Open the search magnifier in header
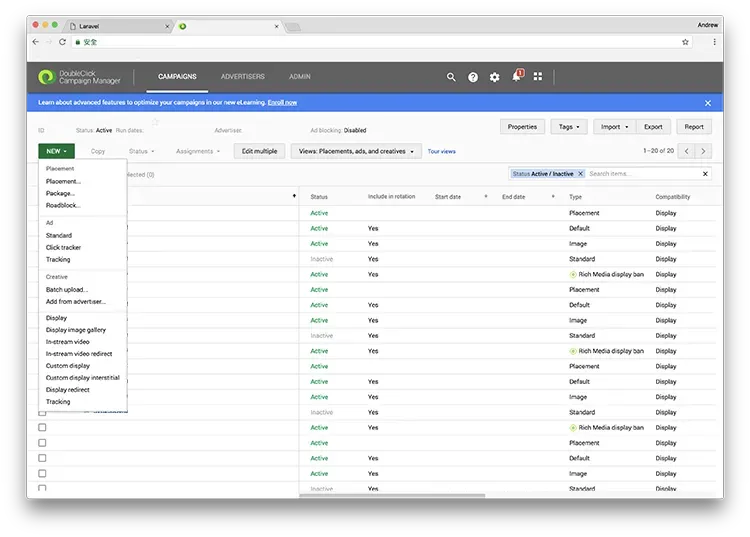The image size is (750, 537). [x=451, y=77]
